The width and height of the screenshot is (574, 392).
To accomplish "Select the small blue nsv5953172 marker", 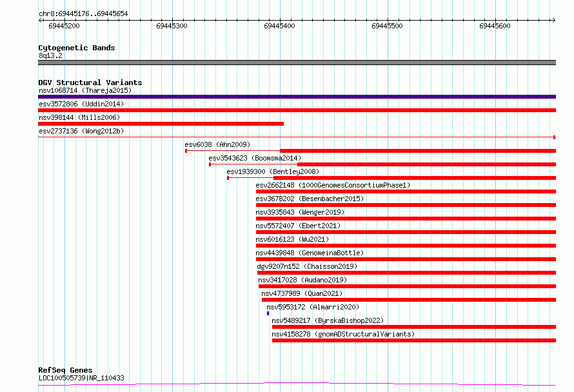I will pyautogui.click(x=268, y=313).
